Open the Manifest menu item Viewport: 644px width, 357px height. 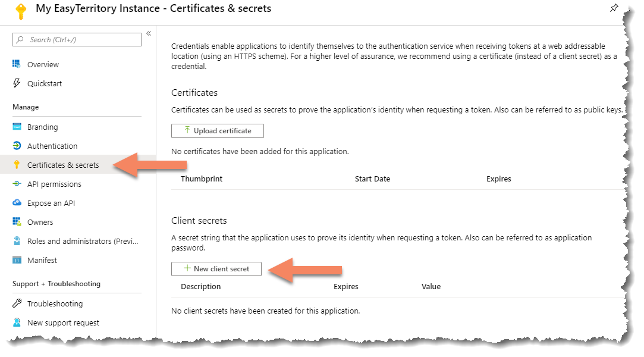pos(42,260)
